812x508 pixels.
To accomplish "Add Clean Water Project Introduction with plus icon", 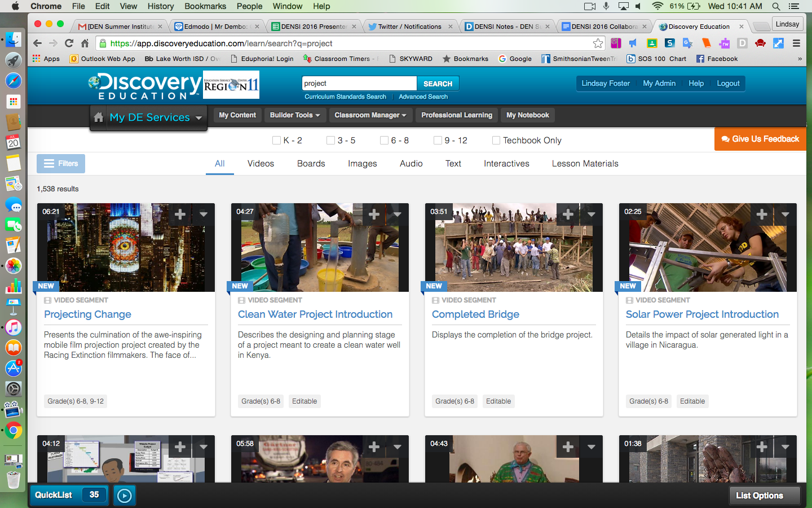I will [374, 214].
